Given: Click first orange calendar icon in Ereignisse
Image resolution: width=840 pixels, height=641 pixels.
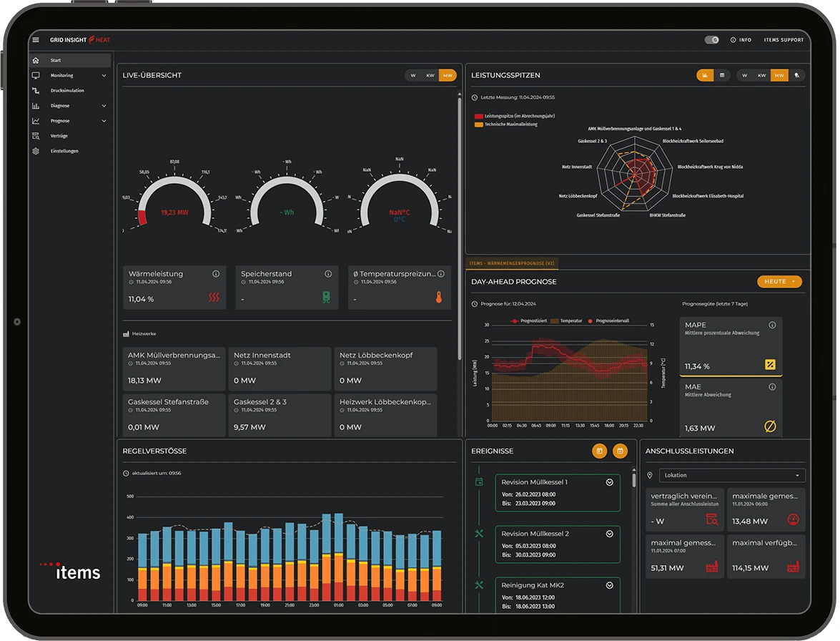Looking at the screenshot, I should [600, 451].
